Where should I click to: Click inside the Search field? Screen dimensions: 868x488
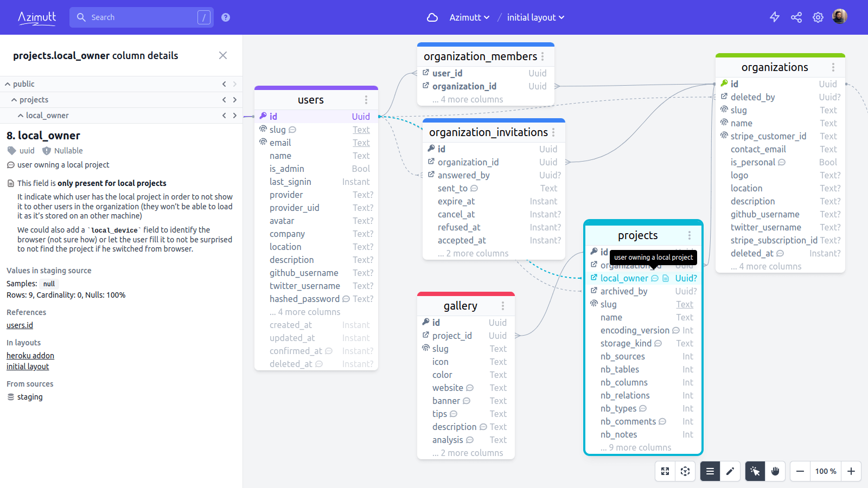141,17
